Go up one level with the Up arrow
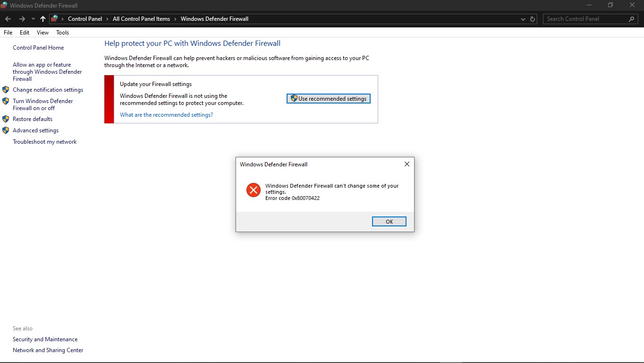This screenshot has width=644, height=363. 43,19
